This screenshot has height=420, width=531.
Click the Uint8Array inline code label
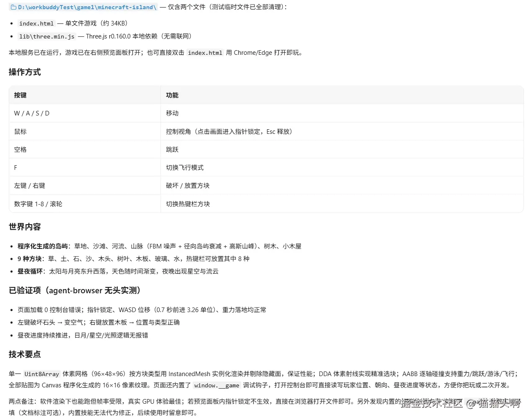(42, 374)
